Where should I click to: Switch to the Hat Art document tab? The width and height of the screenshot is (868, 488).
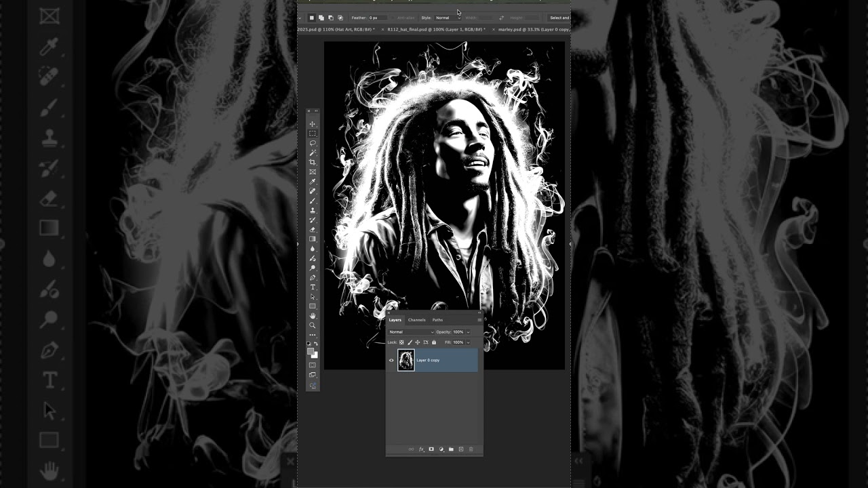point(336,30)
